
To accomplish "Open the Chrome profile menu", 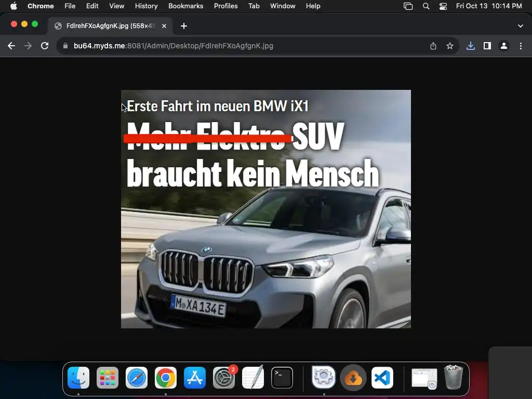I will coord(504,46).
